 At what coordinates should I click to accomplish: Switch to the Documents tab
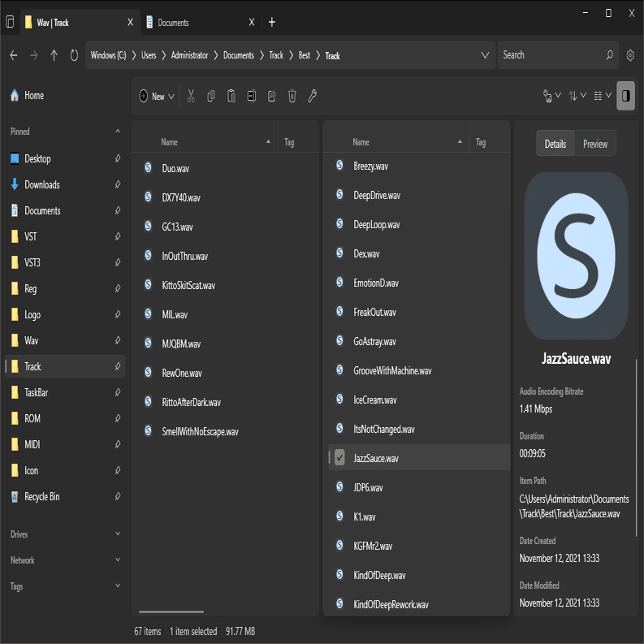tap(173, 23)
